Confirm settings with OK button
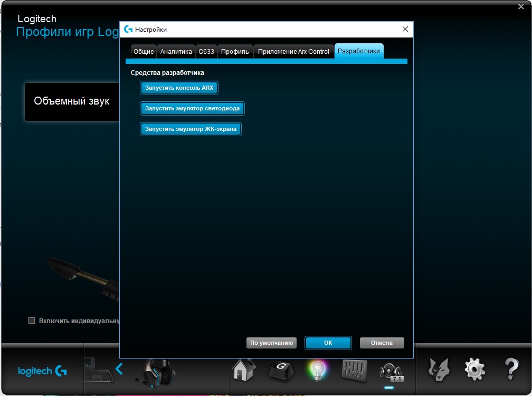Screen dimensions: 532x396 (x=328, y=343)
